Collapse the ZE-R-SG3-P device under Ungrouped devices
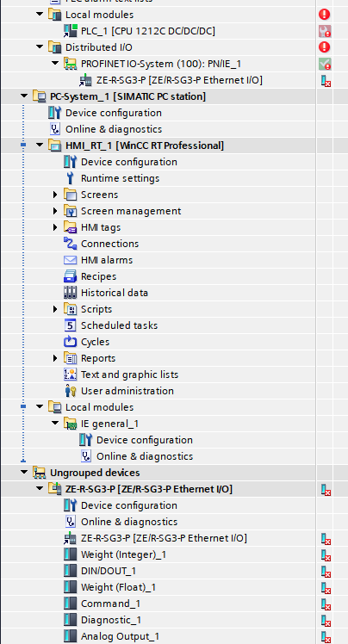The height and width of the screenshot is (644, 348). click(x=40, y=488)
